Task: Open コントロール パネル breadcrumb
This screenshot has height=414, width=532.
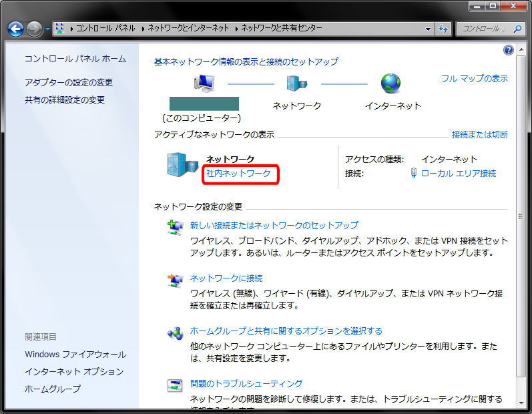Action: pyautogui.click(x=105, y=28)
